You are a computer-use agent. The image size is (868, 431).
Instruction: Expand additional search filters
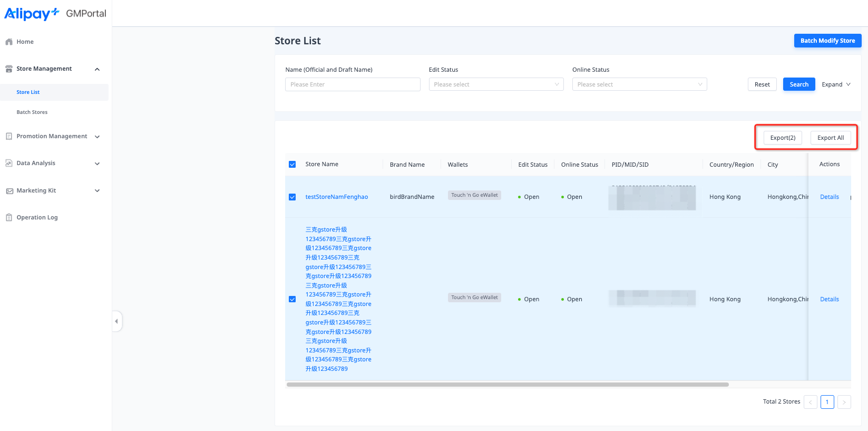pyautogui.click(x=836, y=84)
